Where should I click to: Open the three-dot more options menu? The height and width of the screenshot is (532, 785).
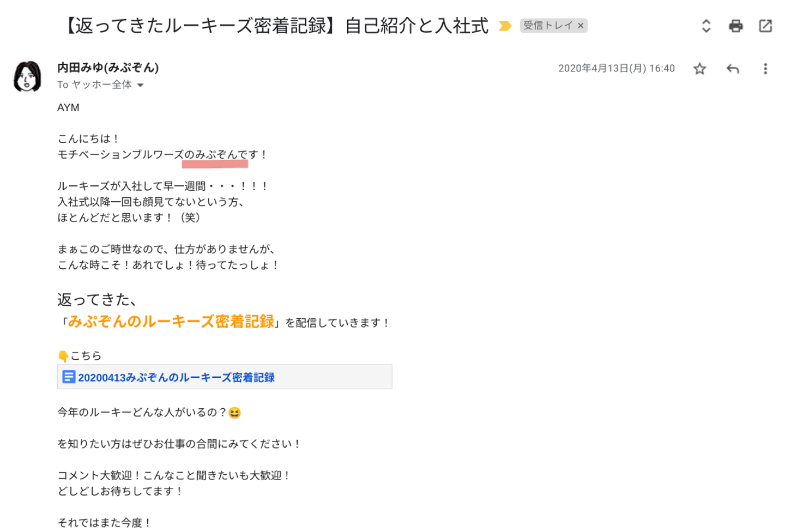point(765,69)
